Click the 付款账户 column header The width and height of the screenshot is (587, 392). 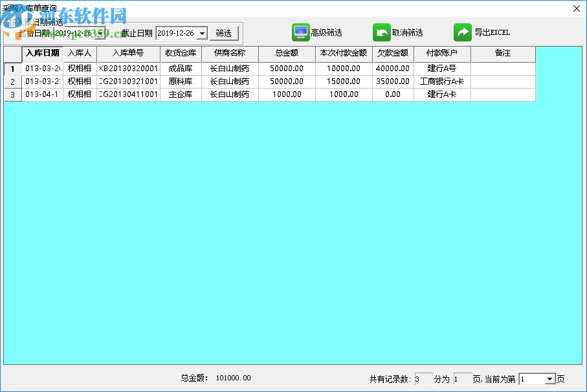(442, 54)
